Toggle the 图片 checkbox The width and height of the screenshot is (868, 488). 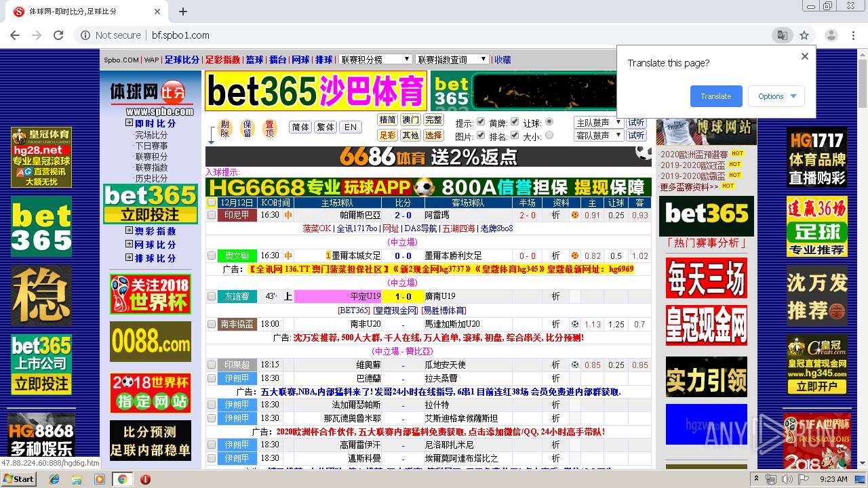482,135
